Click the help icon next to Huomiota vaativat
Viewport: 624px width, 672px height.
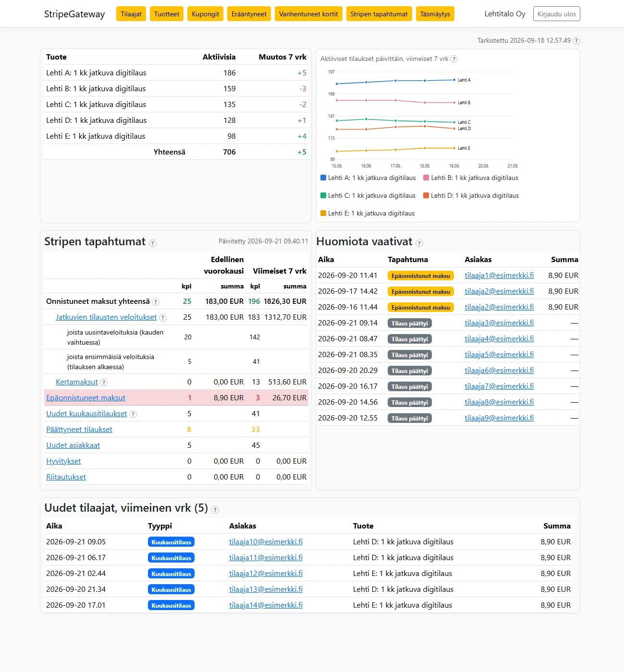coord(419,243)
